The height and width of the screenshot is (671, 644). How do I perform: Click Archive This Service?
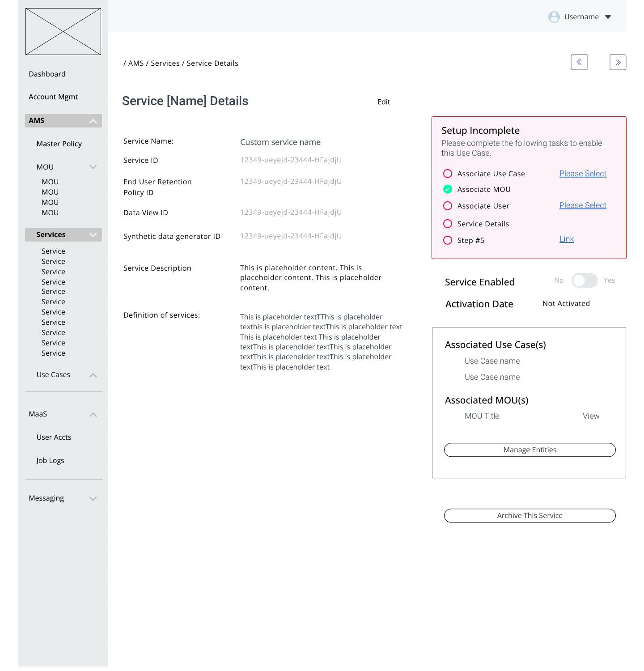(530, 515)
